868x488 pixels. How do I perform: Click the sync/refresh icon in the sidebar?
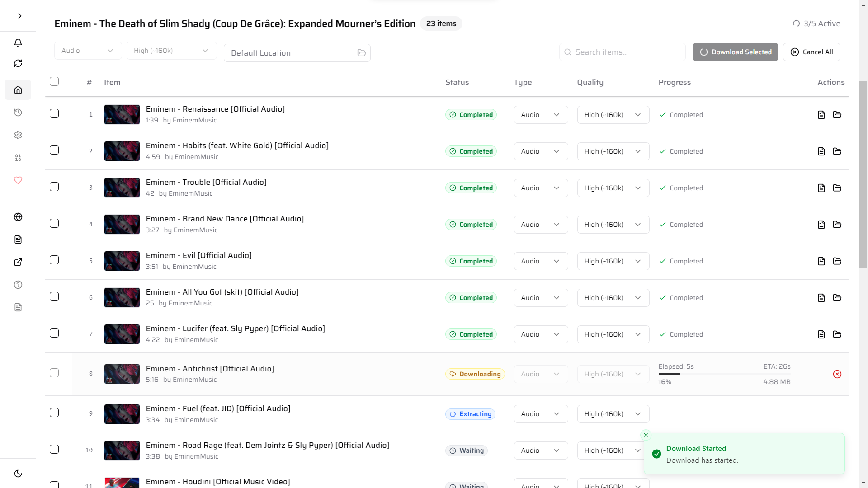pos(18,63)
